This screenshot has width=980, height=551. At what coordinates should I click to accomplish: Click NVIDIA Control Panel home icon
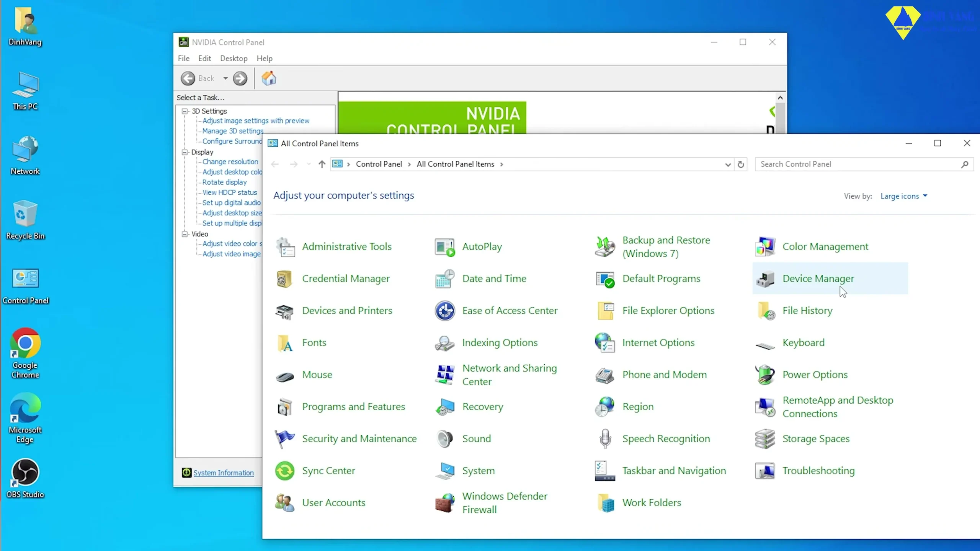[269, 78]
